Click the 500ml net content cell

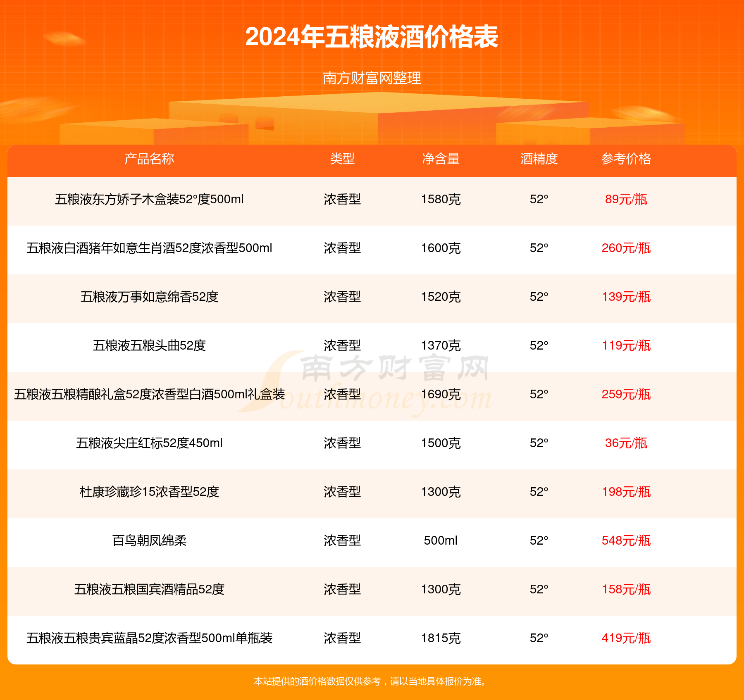point(441,540)
